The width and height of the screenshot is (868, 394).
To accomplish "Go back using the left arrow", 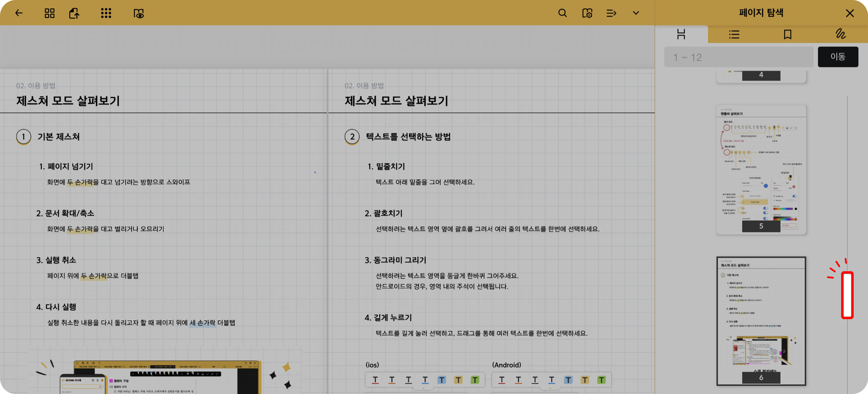I will (19, 13).
